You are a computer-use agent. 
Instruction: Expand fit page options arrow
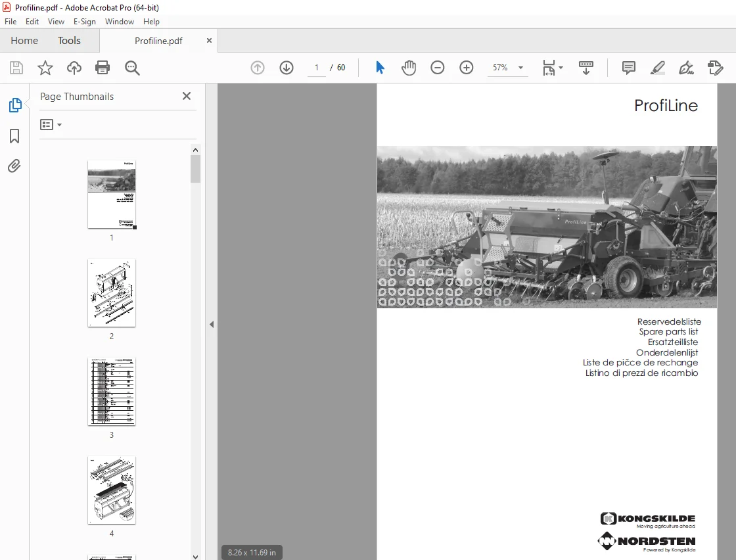coord(561,68)
